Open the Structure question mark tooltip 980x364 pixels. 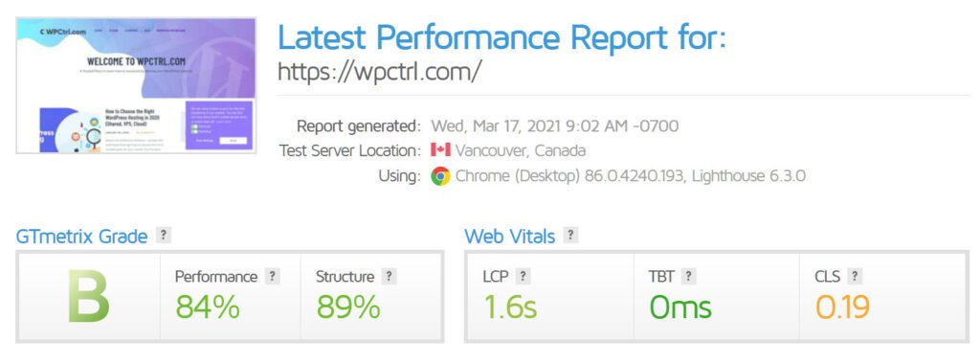(389, 277)
